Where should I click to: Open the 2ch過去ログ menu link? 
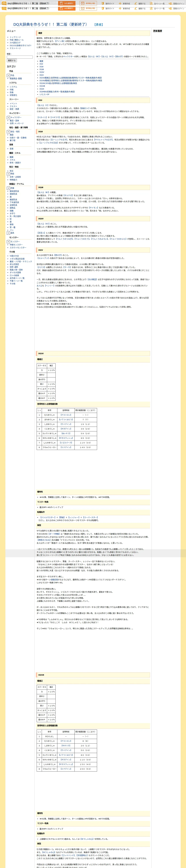tap(15, 43)
